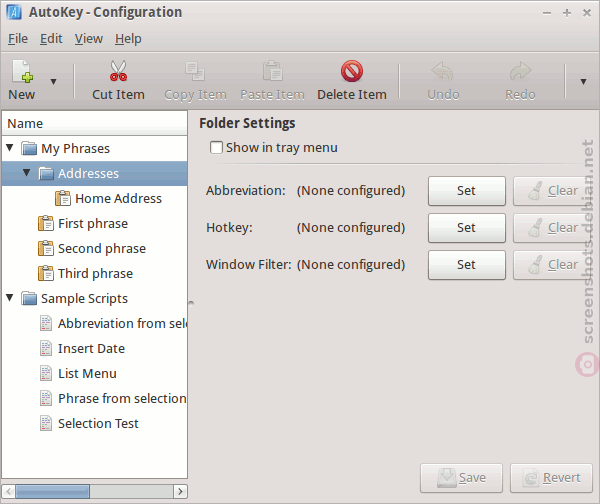Clear the Abbreviation setting
Image resolution: width=600 pixels, height=504 pixels.
coord(553,191)
